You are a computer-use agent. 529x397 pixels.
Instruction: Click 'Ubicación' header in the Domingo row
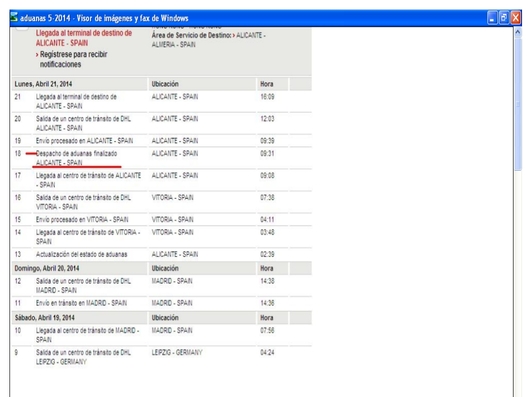coord(165,268)
